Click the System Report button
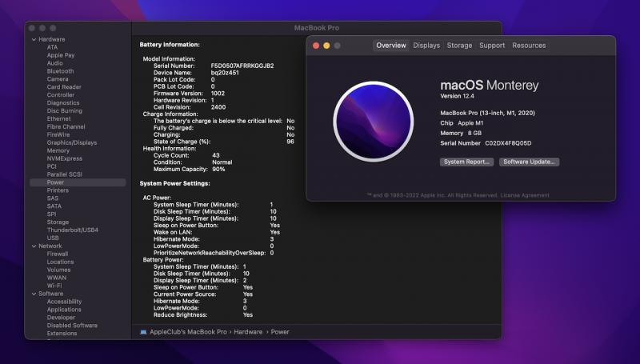 [466, 162]
